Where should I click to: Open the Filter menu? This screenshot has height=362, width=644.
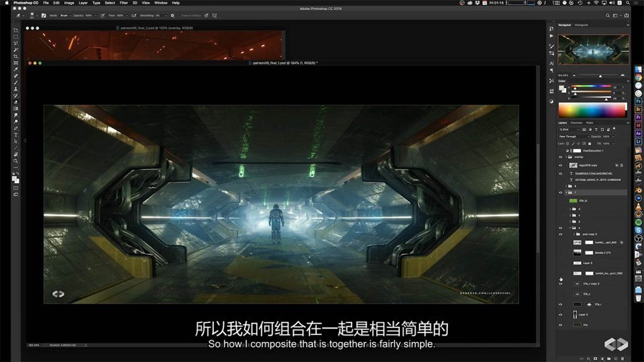point(124,3)
